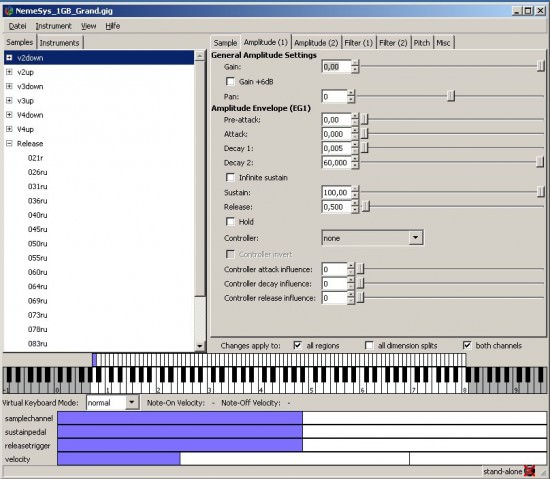Click the Sustain value field showing 100,00
Viewport: 550px width, 479px height.
pos(336,193)
